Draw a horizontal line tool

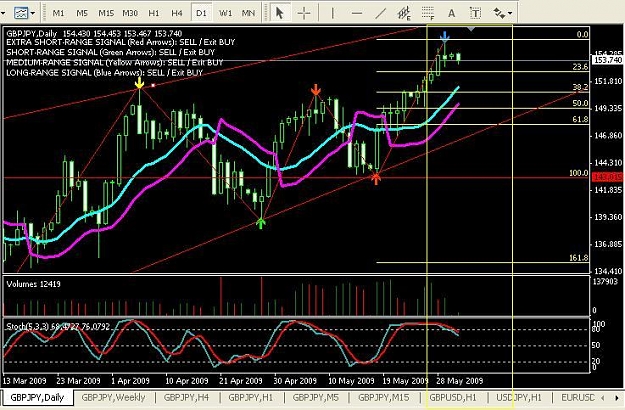[x=357, y=13]
